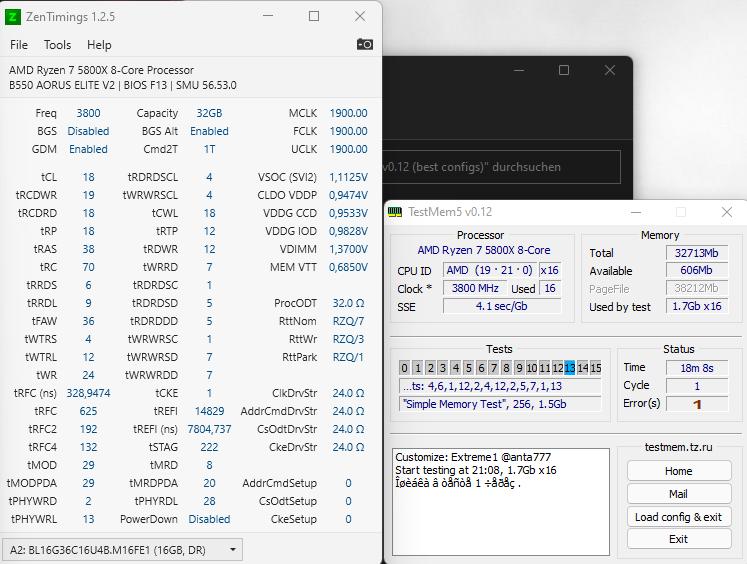Screen dimensions: 747x564
Task: Click the Available memory value 606Mb
Action: point(697,271)
